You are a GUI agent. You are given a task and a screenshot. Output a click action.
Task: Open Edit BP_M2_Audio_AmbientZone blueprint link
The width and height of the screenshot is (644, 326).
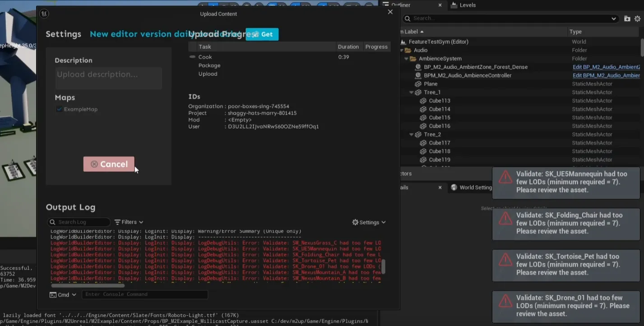pyautogui.click(x=606, y=67)
